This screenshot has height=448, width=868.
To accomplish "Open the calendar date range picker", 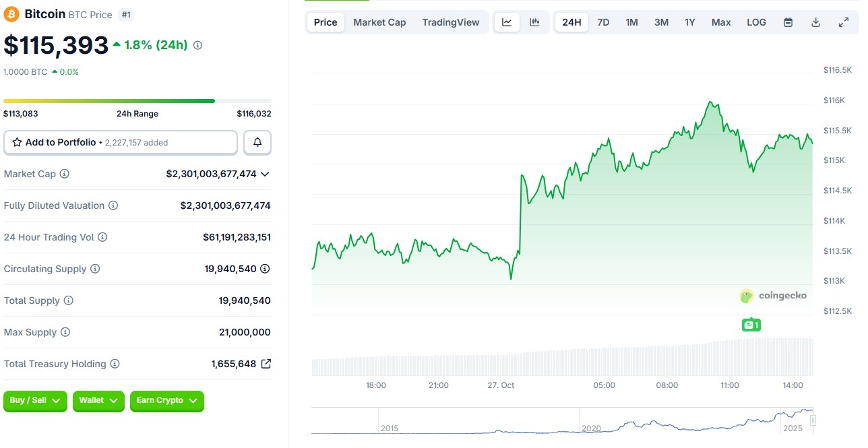I will pos(788,22).
